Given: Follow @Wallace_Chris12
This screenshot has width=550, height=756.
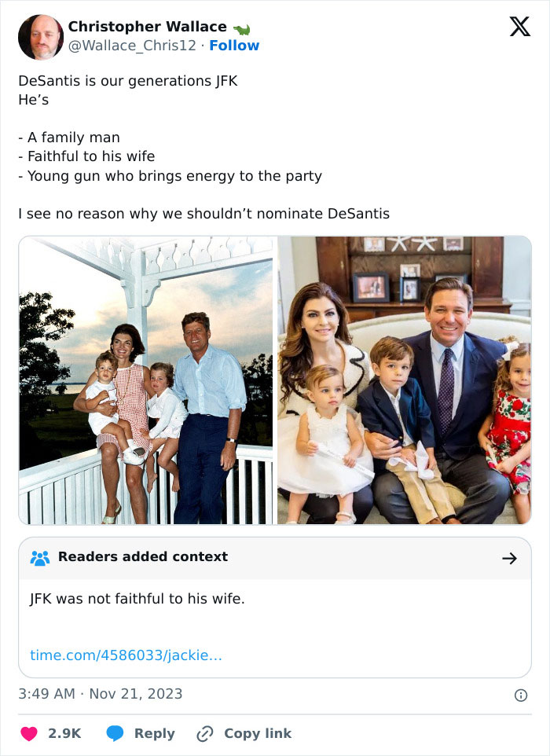Looking at the screenshot, I should (x=234, y=46).
